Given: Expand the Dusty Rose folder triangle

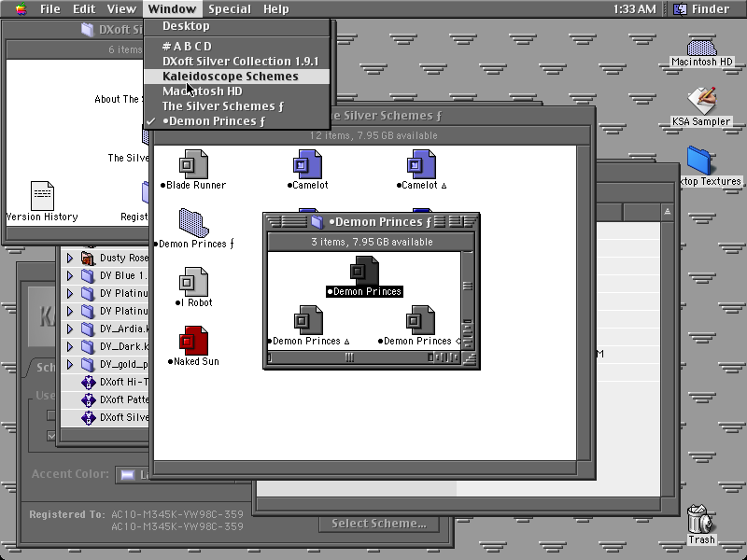Looking at the screenshot, I should [69, 259].
